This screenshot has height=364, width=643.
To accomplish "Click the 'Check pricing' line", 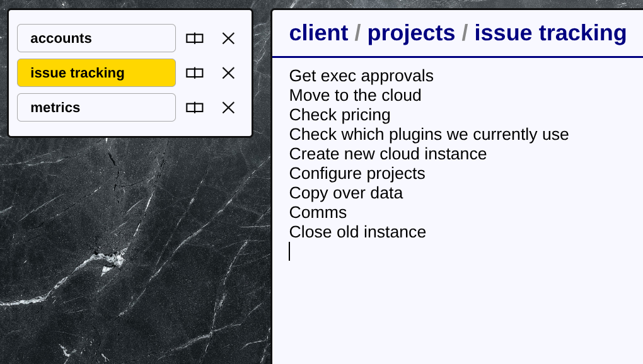I will 340,115.
